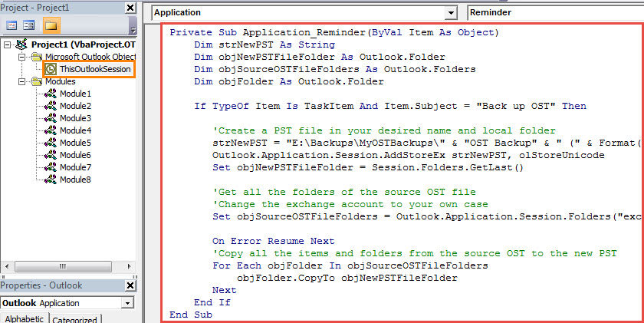Open Module2 in project tree
Screen dimensions: 644x323
tap(75, 106)
